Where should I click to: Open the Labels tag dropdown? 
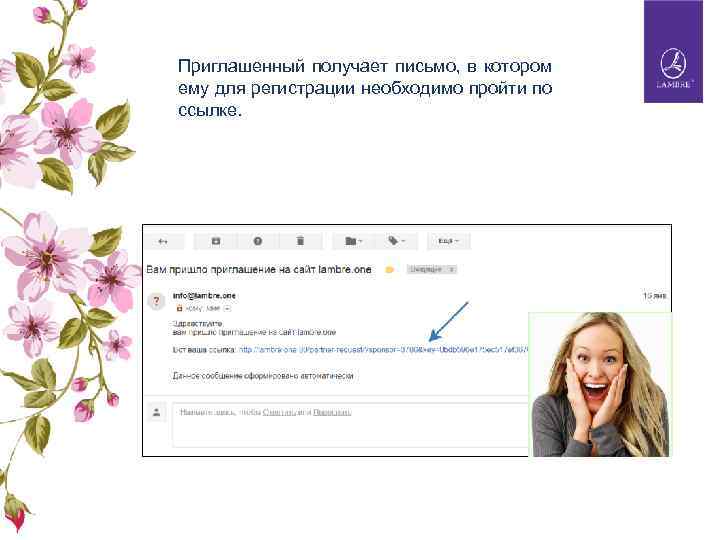[x=396, y=241]
